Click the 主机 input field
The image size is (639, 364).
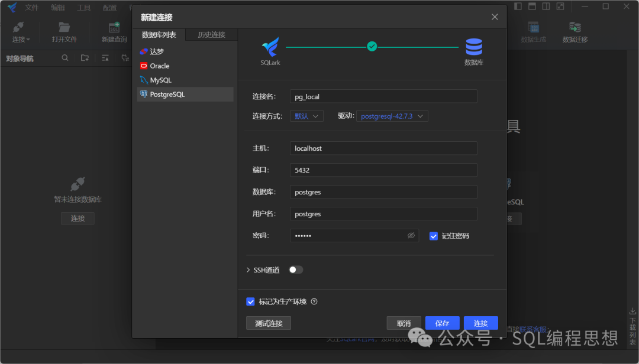click(x=383, y=148)
